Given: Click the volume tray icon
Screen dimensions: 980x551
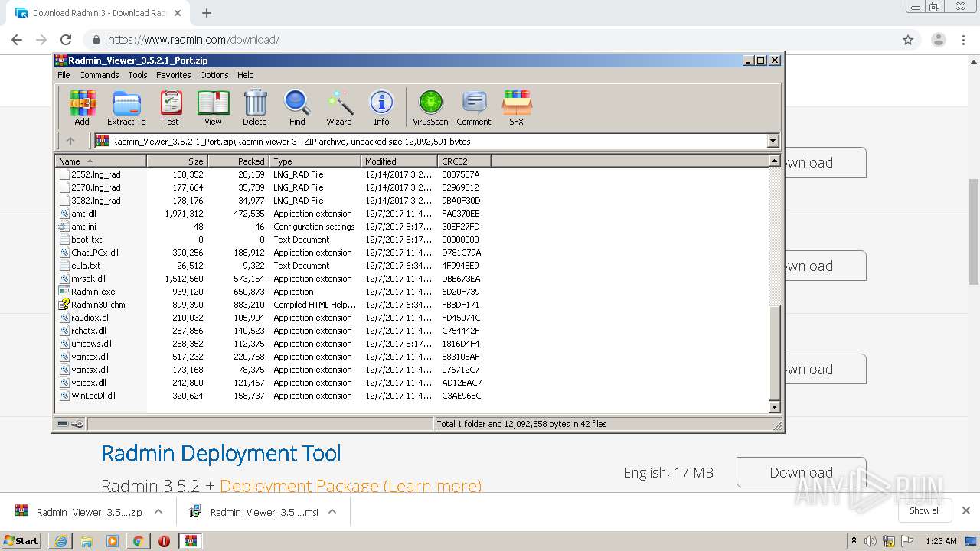Looking at the screenshot, I should (871, 541).
